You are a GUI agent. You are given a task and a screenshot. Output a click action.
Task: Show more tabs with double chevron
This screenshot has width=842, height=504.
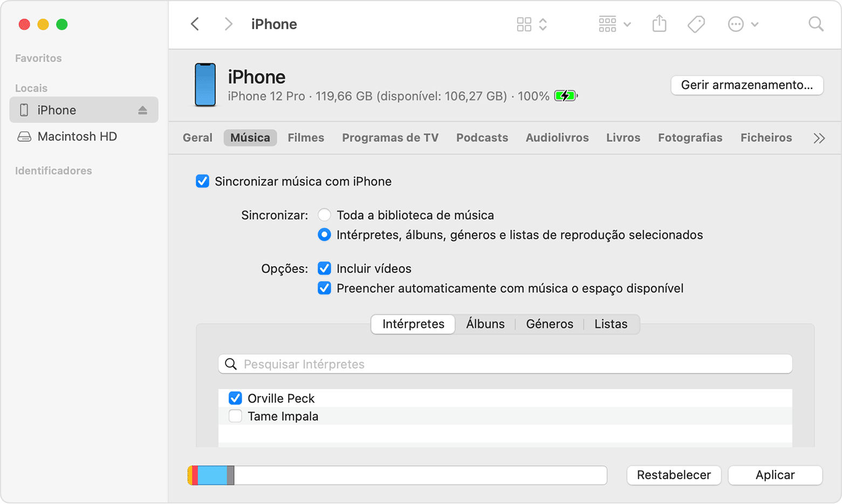819,138
